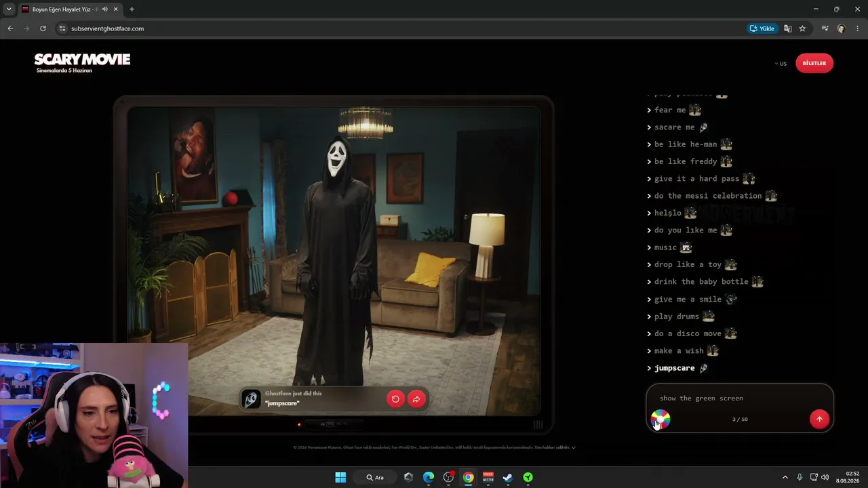
Task: Select the 'be like freddy' command
Action: pos(686,161)
